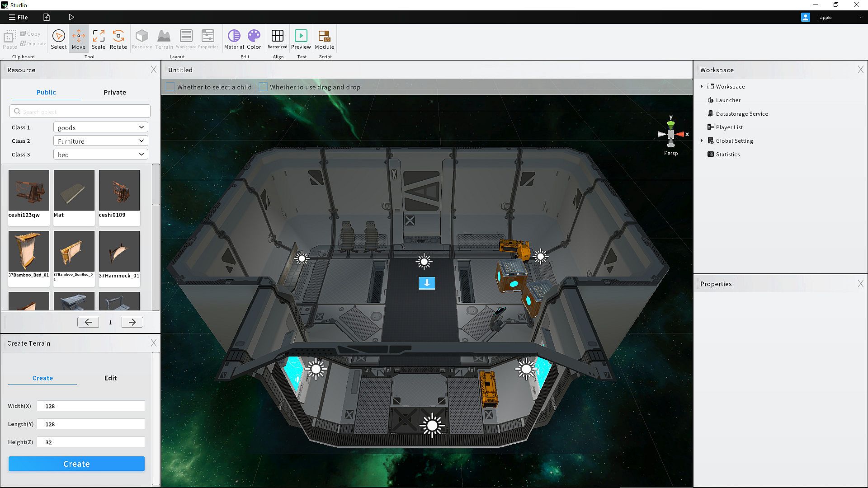Switch to the Private resource tab
The image size is (868, 488).
(x=114, y=92)
